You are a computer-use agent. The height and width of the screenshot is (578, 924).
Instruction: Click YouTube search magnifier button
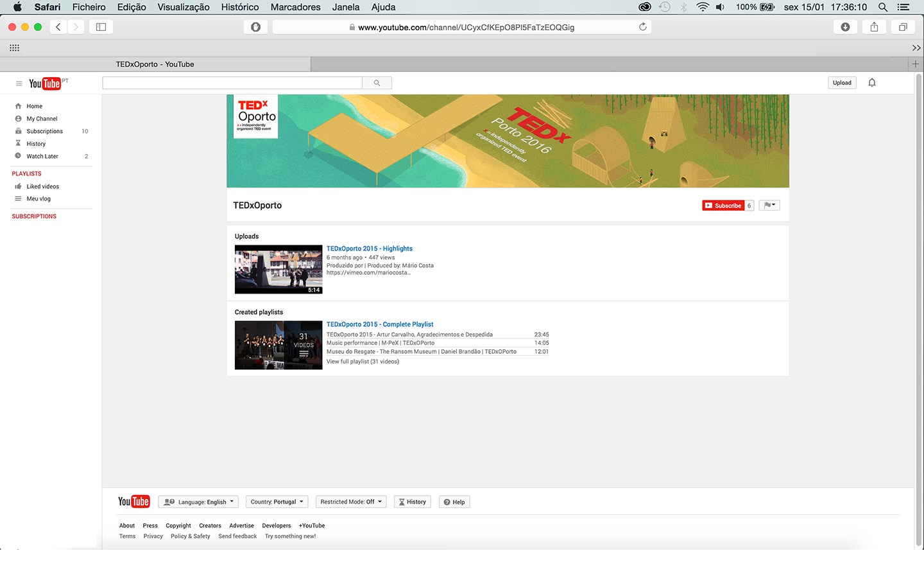tap(377, 83)
